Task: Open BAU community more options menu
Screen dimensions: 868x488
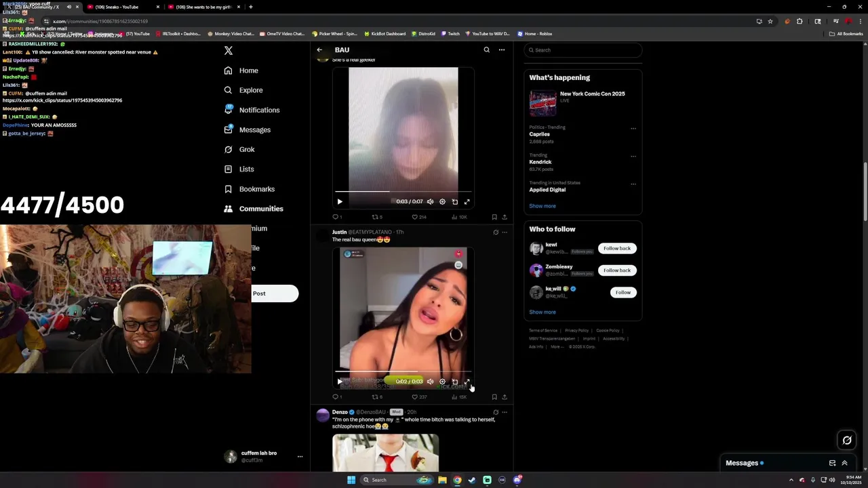Action: tap(502, 49)
